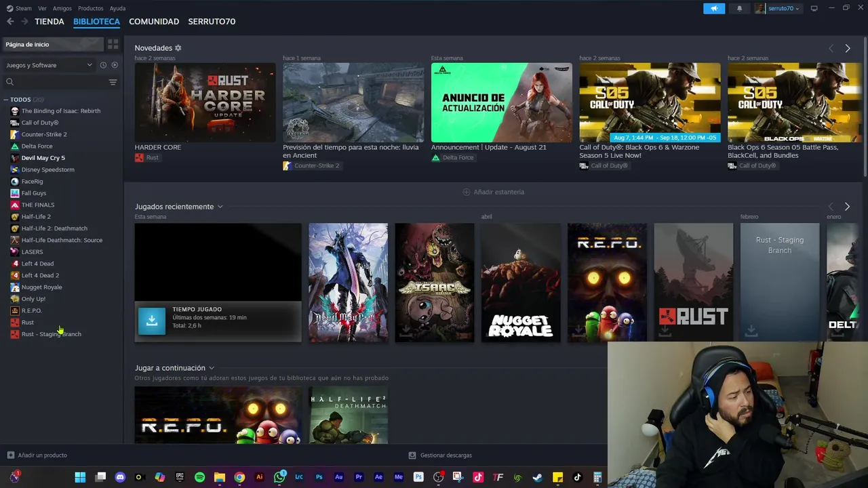Image resolution: width=868 pixels, height=488 pixels.
Task: Expand the Jugados recientemente dropdown
Action: pyautogui.click(x=220, y=207)
